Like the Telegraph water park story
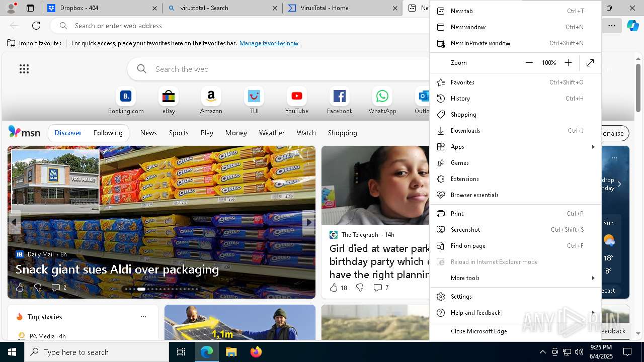644x362 pixels. point(338,288)
